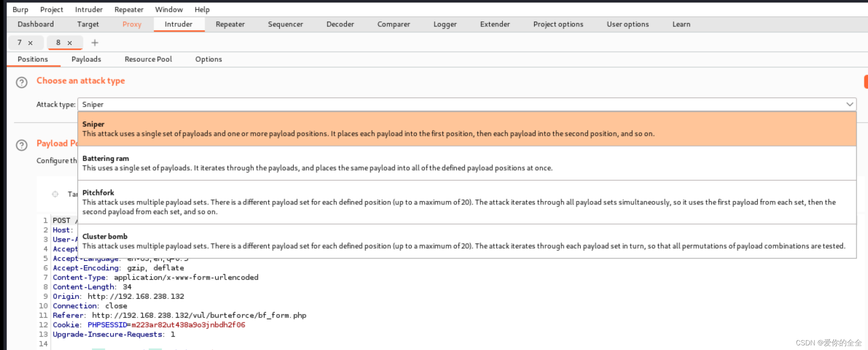Viewport: 868px width, 350px height.
Task: Open the Project options tab
Action: coord(558,24)
